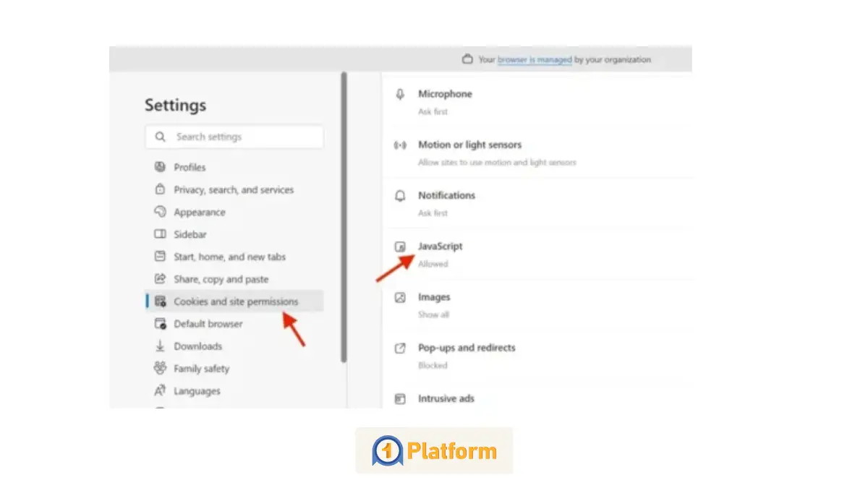Click the JavaScript permission icon
Viewport: 868px width, 488px height.
point(400,247)
